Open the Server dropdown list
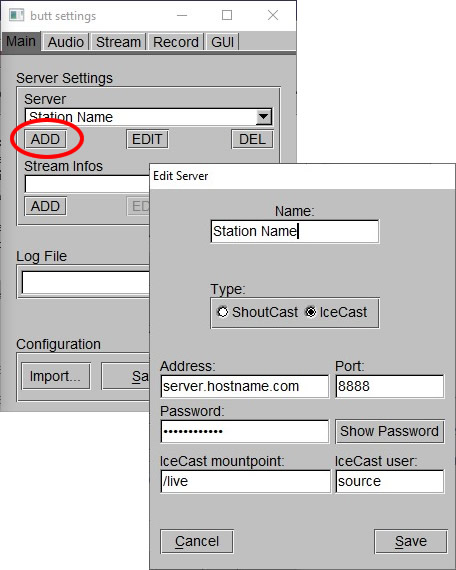456x570 pixels. click(x=264, y=117)
